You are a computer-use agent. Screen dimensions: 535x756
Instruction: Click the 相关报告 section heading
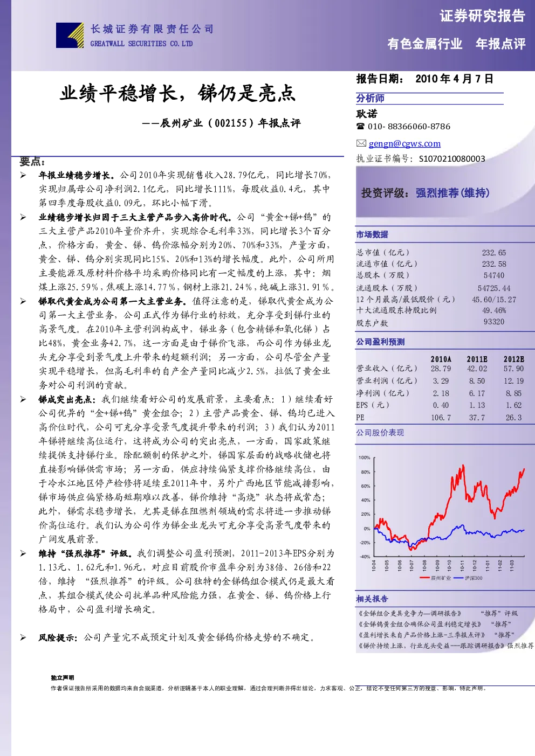(372, 599)
